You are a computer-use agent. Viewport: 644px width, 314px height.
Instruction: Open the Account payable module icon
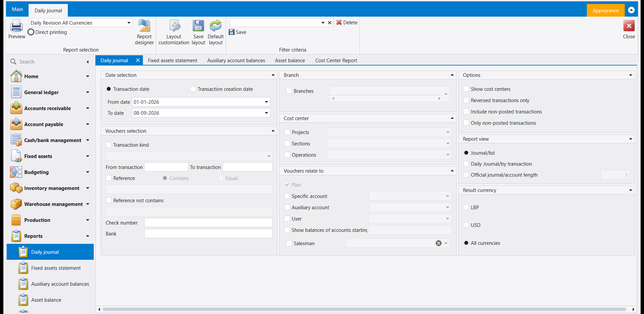pos(16,124)
